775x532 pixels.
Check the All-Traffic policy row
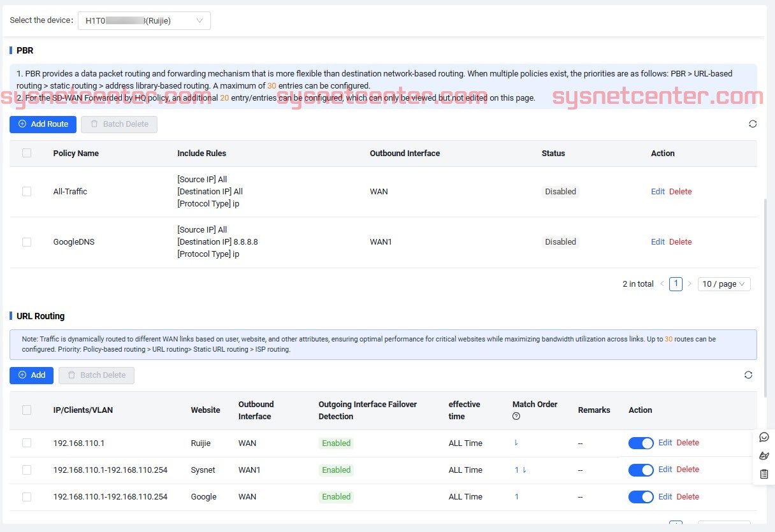[x=27, y=191]
